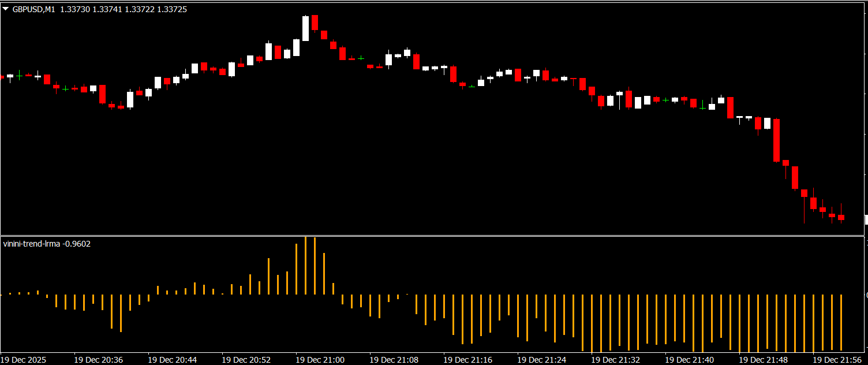This screenshot has width=868, height=365.
Task: Click the first green doji candle
Action: pyautogui.click(x=65, y=88)
